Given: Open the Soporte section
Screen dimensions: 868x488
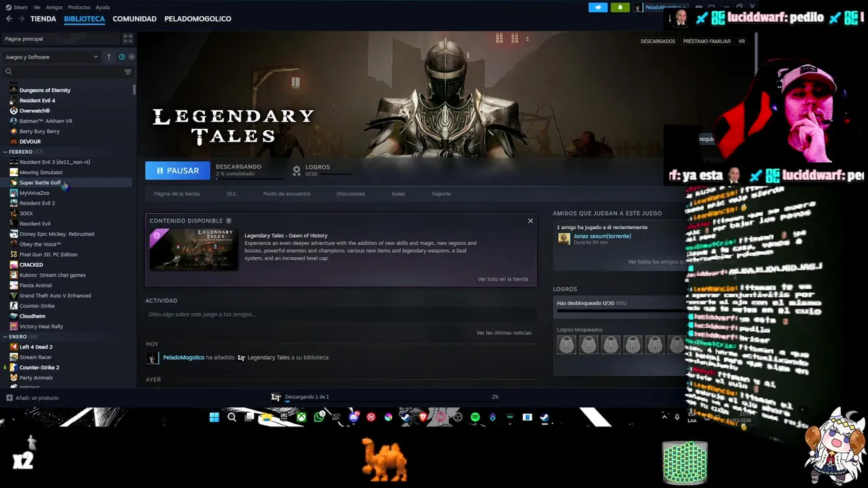Looking at the screenshot, I should click(441, 194).
